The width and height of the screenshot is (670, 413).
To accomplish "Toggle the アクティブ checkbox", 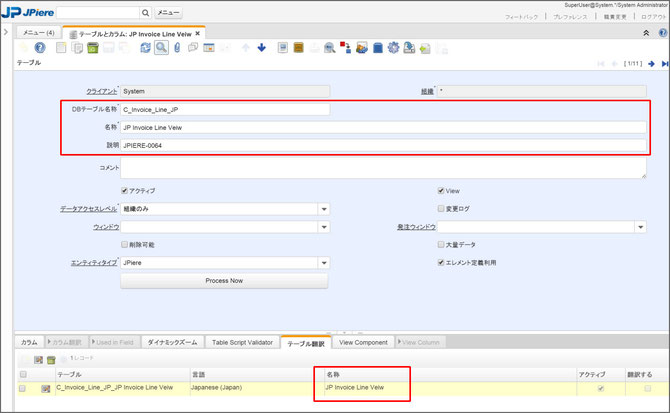I will (x=124, y=190).
